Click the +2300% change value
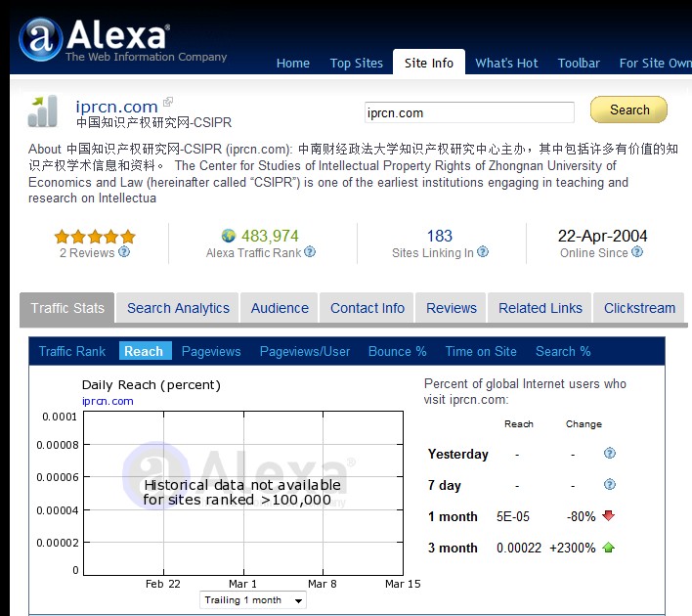Screen dimensions: 692x616 (573, 548)
